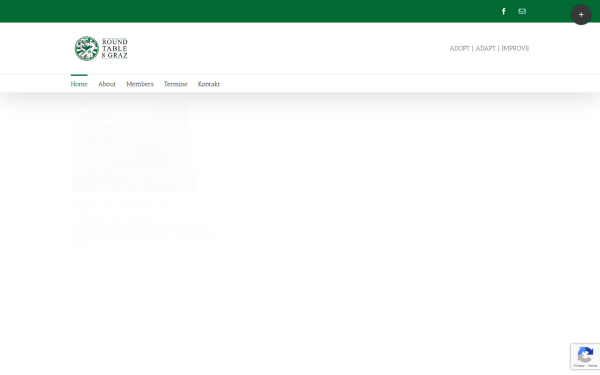Screen dimensions: 600x375
Task: Open the Kontakt menu item
Action: click(x=209, y=84)
